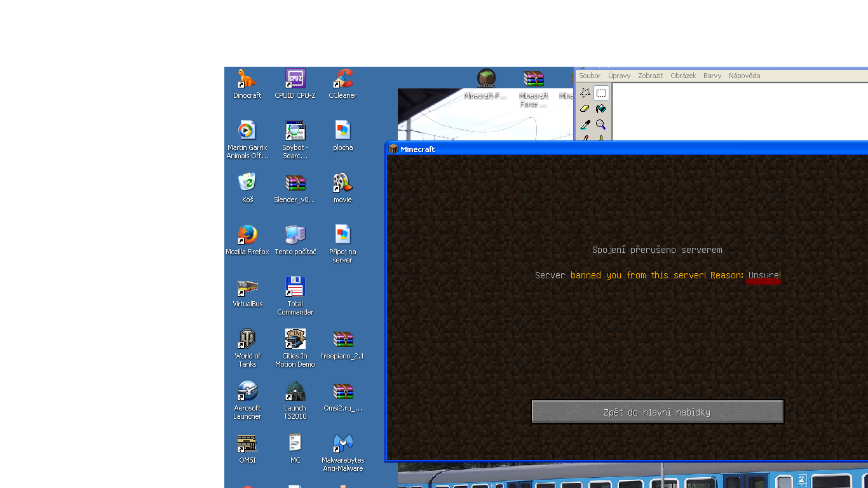
Task: Select the Pick Color eyedropper in Paint
Action: [585, 125]
